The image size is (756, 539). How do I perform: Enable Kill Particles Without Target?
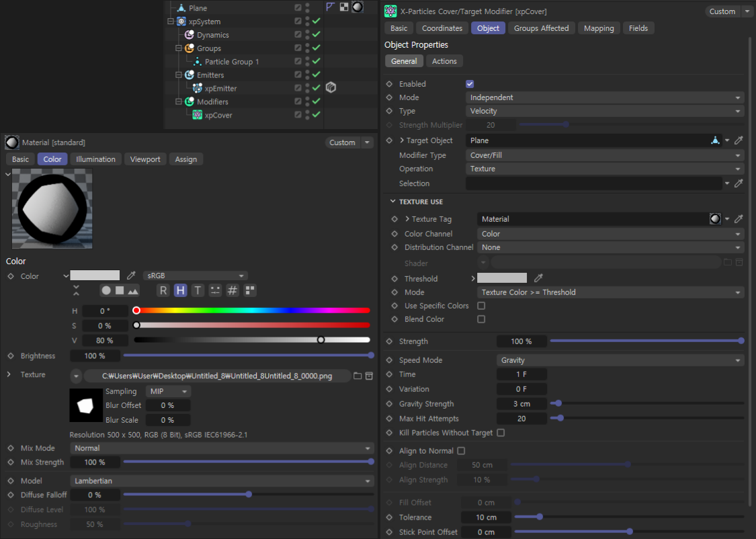(x=501, y=433)
